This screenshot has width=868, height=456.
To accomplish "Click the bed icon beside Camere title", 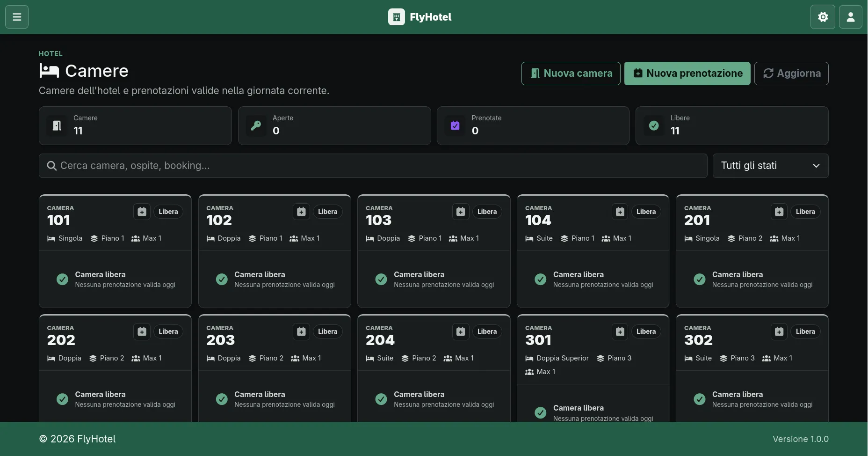I will [49, 71].
